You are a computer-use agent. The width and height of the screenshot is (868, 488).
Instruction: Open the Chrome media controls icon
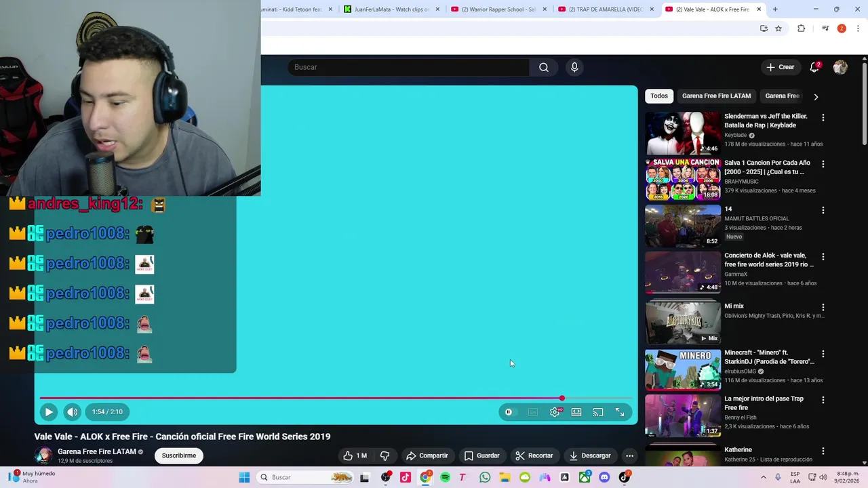click(x=825, y=28)
